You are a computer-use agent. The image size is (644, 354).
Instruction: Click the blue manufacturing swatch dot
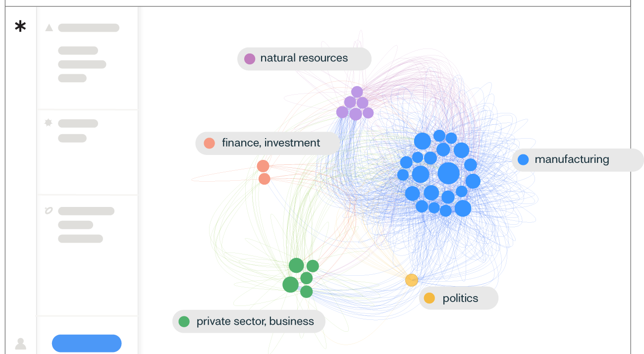pyautogui.click(x=523, y=159)
